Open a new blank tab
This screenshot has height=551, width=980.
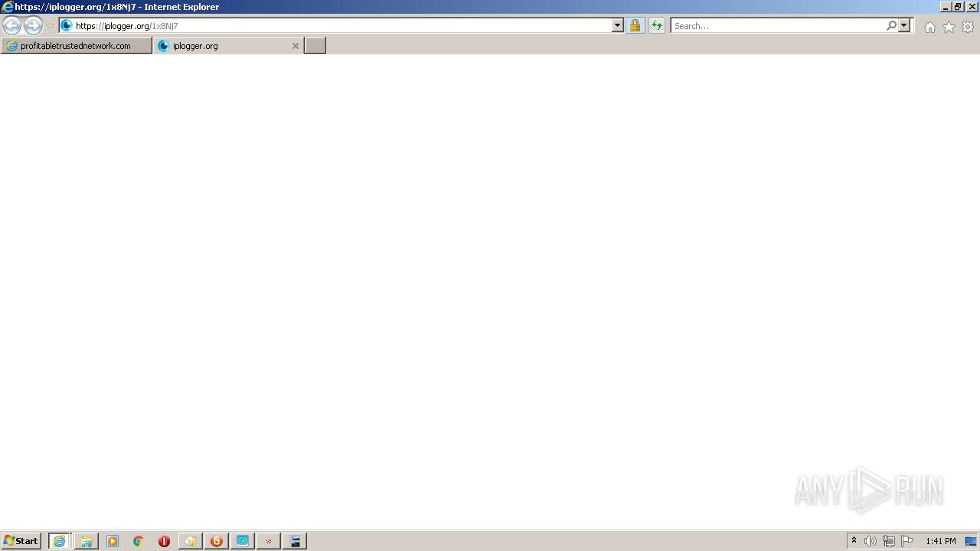point(315,46)
